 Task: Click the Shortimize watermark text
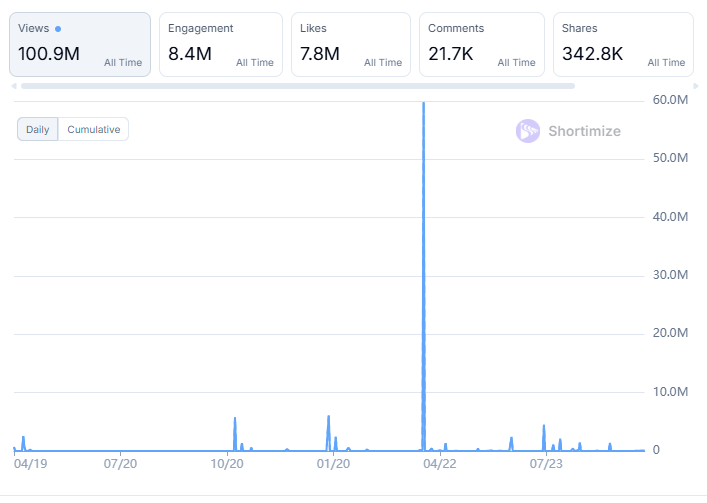point(584,131)
